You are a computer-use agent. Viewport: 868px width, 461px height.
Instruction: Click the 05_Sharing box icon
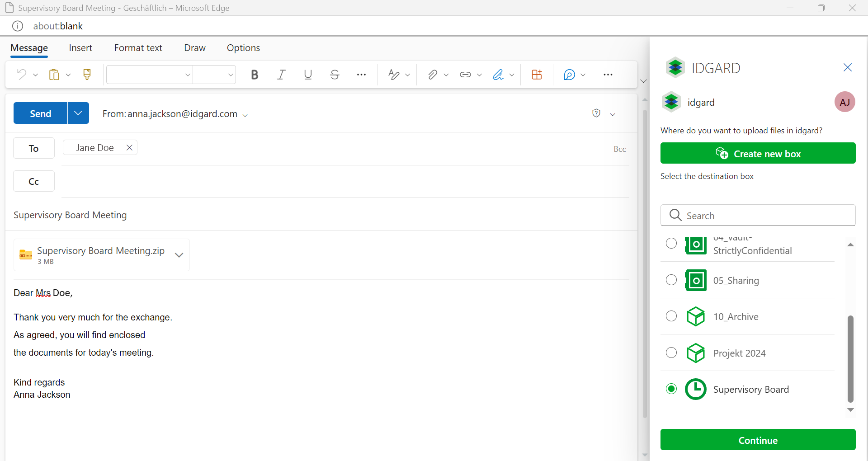[x=696, y=280]
